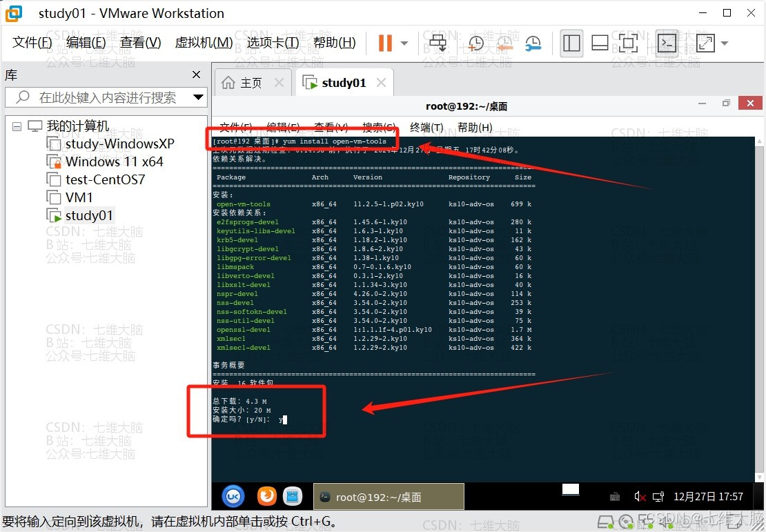Viewport: 766px width, 532px height.
Task: Open the 虚拟机(M) menu
Action: (204, 43)
